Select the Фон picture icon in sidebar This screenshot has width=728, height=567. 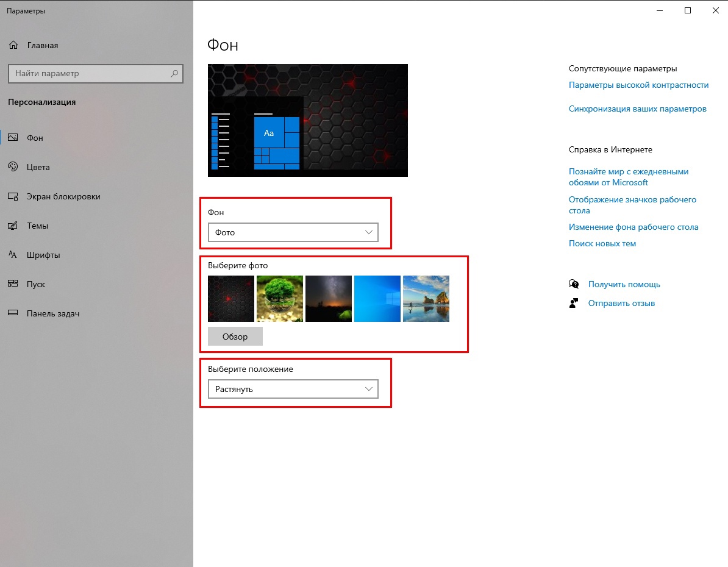[13, 138]
